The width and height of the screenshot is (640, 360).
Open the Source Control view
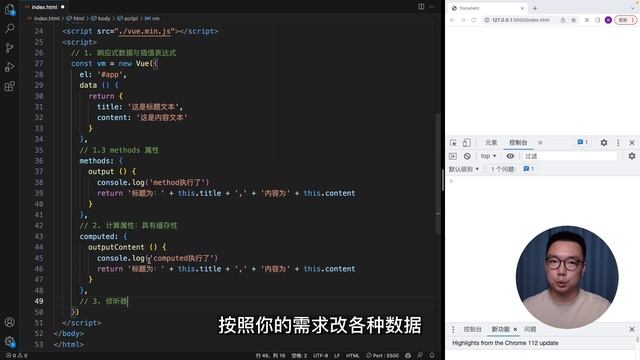pos(9,48)
